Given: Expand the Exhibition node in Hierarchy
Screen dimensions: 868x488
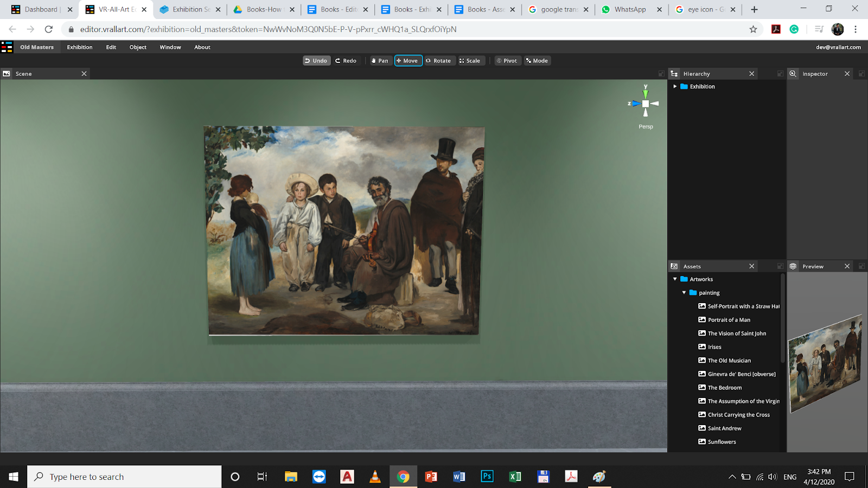Looking at the screenshot, I should point(675,86).
